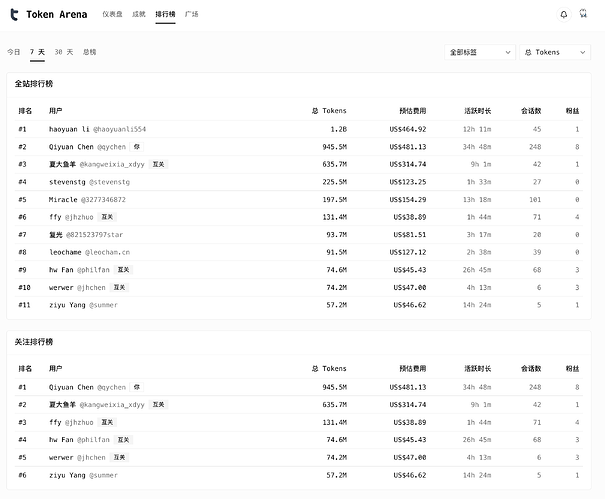Viewport: 605px width, 499px height.
Task: Open haoyuan li's profile in site ranking
Action: [97, 129]
